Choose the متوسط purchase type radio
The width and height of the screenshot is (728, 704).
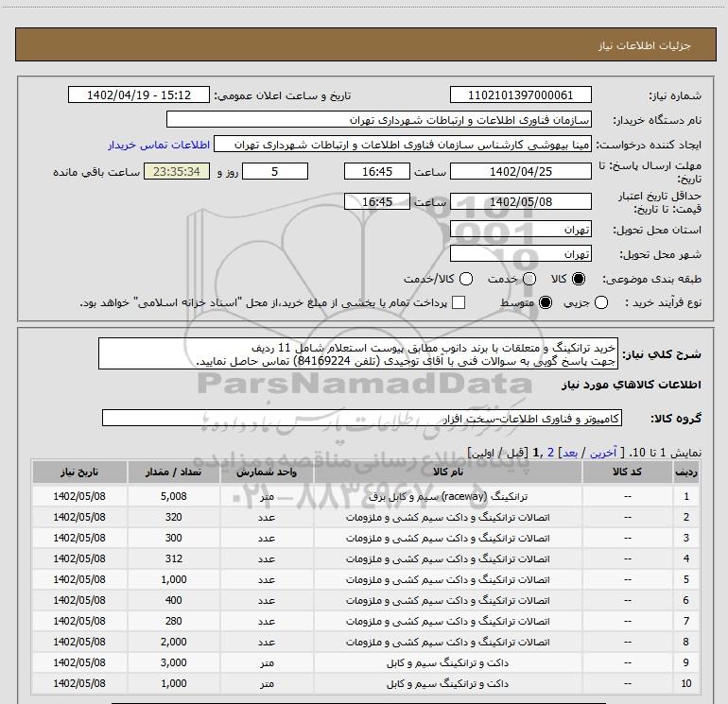coord(546,302)
